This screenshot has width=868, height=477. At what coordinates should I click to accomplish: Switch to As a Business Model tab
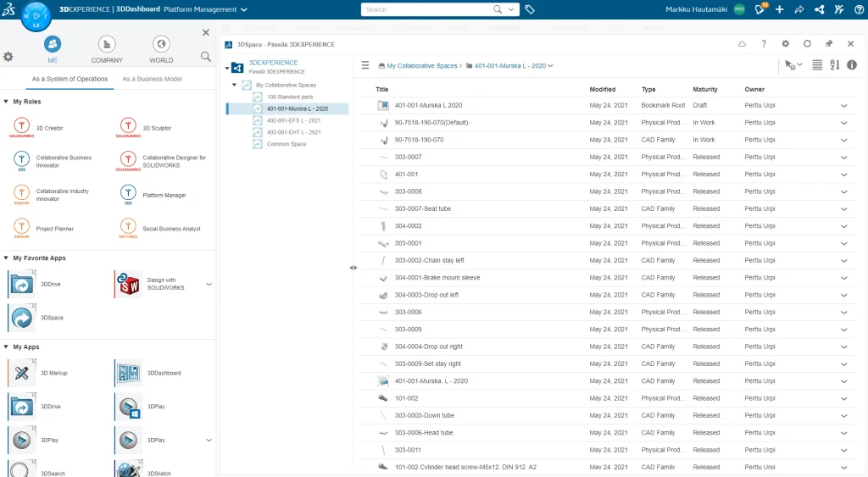tap(152, 79)
